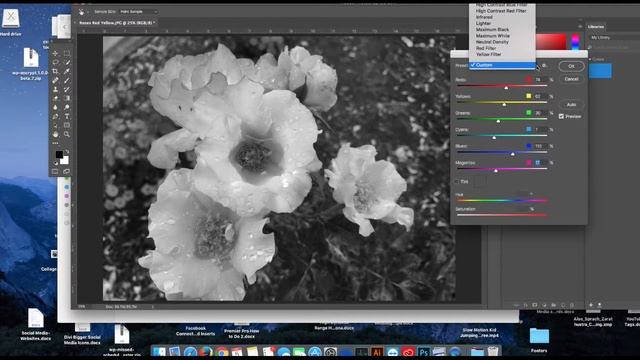This screenshot has height=360, width=640.
Task: Choose the Neutral Density preset
Action: [501, 42]
